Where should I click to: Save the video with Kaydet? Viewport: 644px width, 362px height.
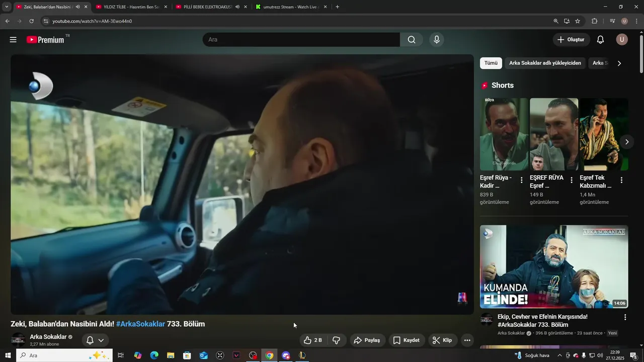[406, 340]
